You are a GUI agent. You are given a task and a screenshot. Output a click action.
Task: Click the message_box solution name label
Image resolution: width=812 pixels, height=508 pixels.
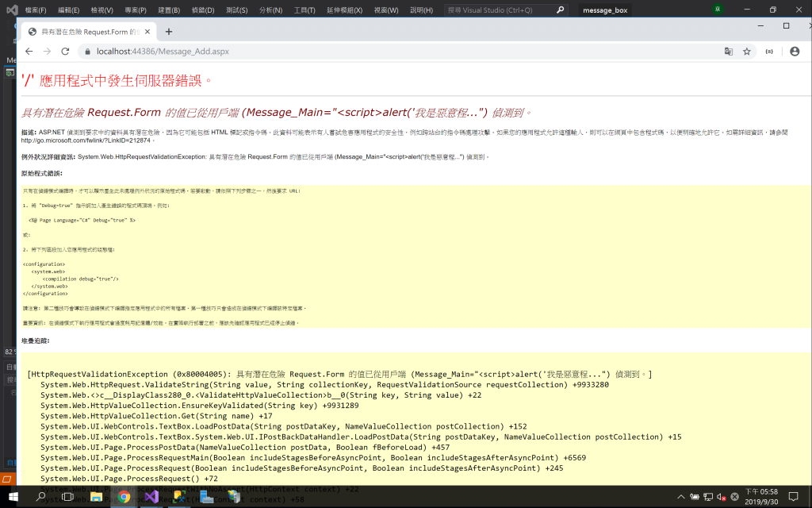click(605, 10)
